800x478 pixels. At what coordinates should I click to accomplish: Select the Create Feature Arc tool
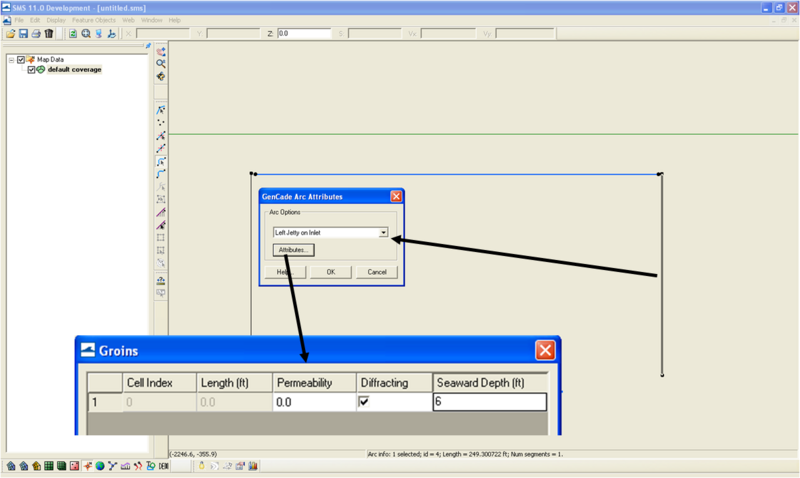click(161, 174)
